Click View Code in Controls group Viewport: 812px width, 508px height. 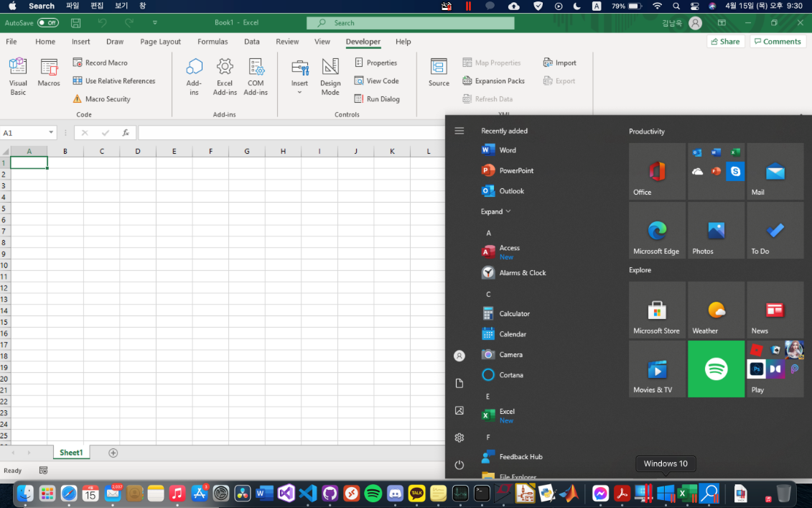coord(376,81)
